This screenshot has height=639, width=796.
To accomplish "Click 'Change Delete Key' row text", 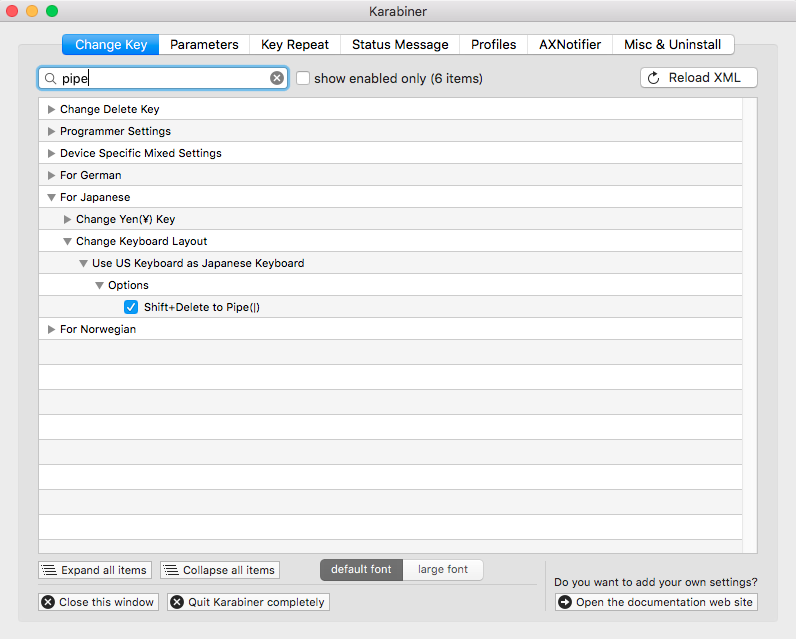I will pyautogui.click(x=110, y=109).
